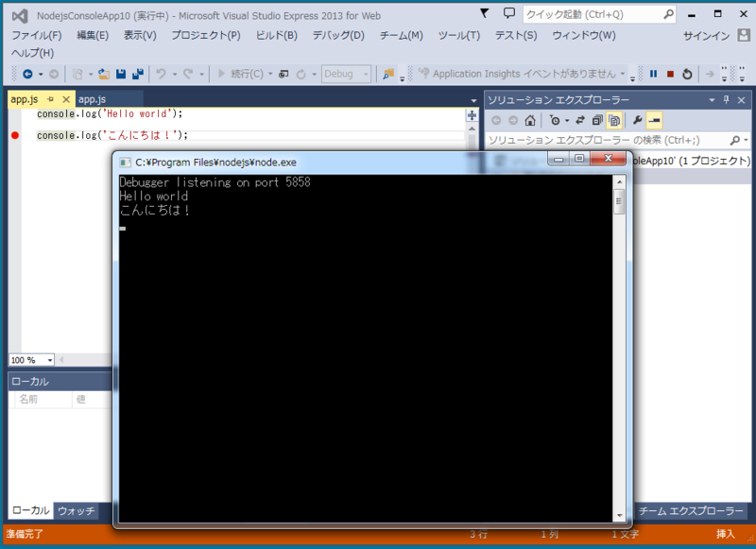The image size is (756, 549).
Task: Click the Solution Explorer search field
Action: pyautogui.click(x=618, y=140)
